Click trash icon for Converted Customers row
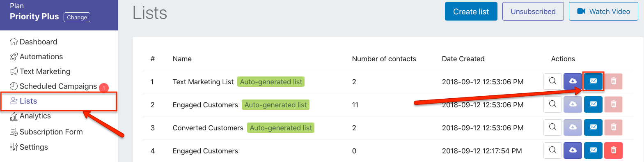This screenshot has width=644, height=162. pyautogui.click(x=613, y=127)
